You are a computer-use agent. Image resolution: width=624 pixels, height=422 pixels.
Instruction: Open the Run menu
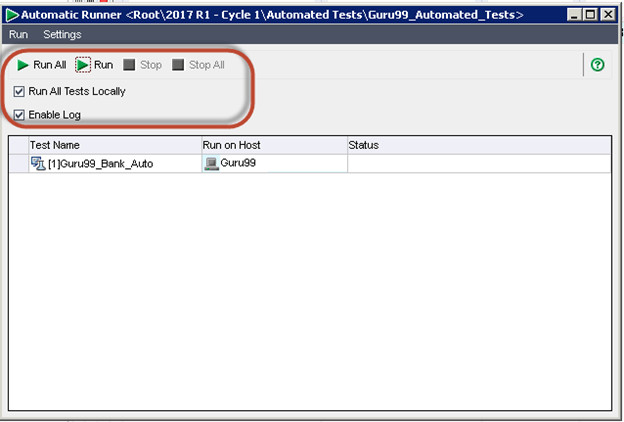[18, 34]
